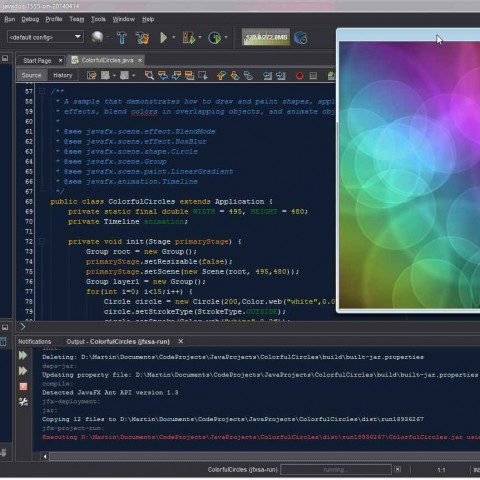Image resolution: width=480 pixels, height=480 pixels.
Task: Click Stop Macro Recording square icon
Action: click(x=313, y=76)
